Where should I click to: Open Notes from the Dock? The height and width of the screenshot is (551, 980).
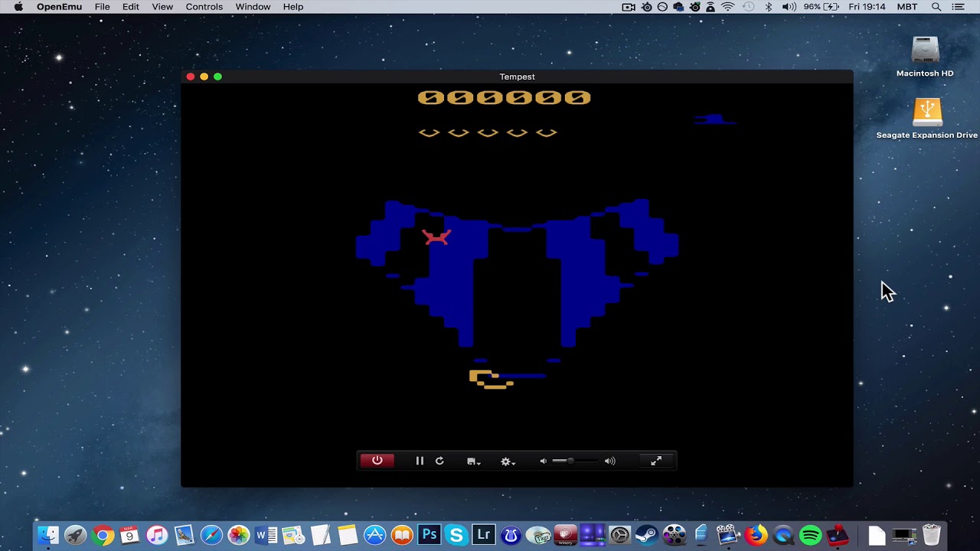(348, 535)
